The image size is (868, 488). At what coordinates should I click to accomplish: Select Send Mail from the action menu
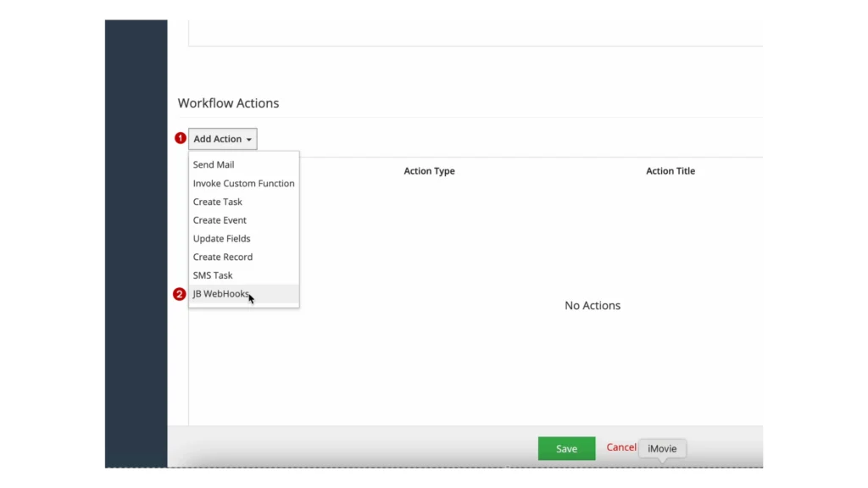214,164
